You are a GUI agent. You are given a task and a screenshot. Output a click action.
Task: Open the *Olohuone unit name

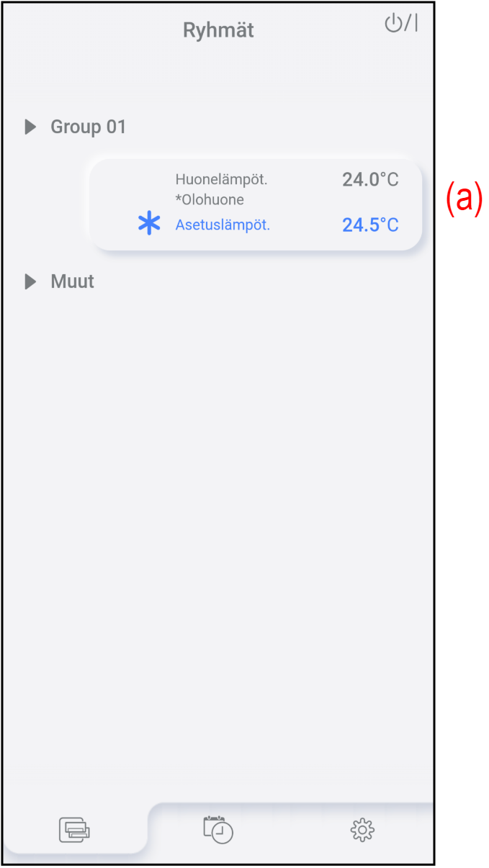210,199
